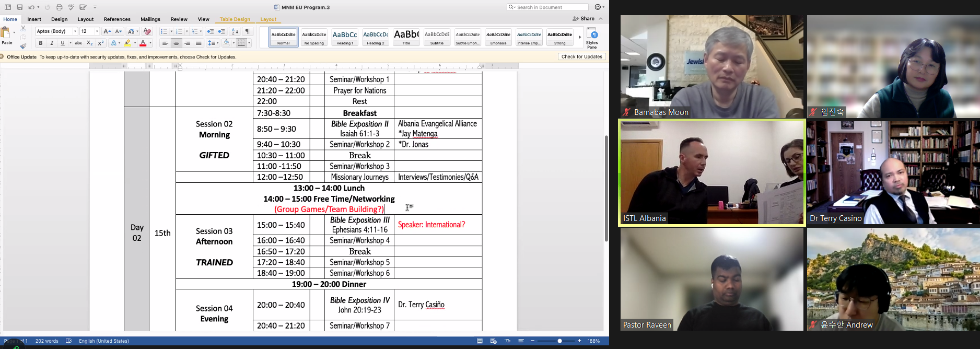Click English (United States) in the status bar
This screenshot has width=980, height=349.
(104, 341)
